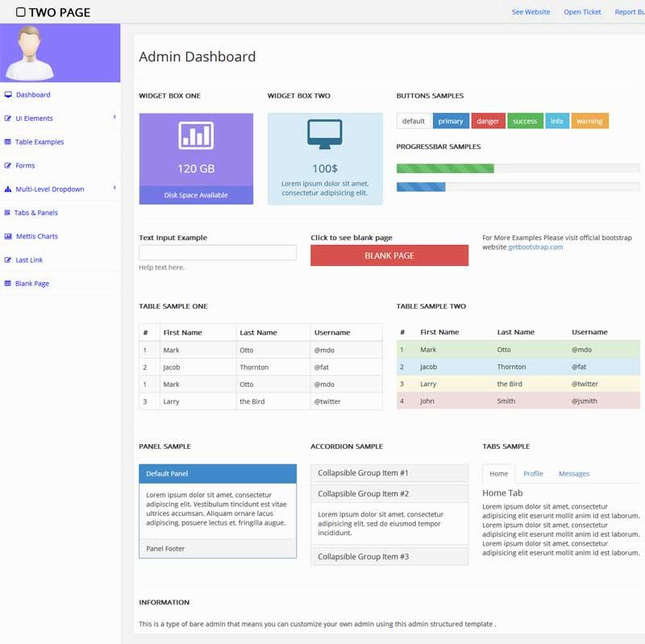Click the UI Elements sidebar icon
This screenshot has height=644, width=645.
coord(8,118)
